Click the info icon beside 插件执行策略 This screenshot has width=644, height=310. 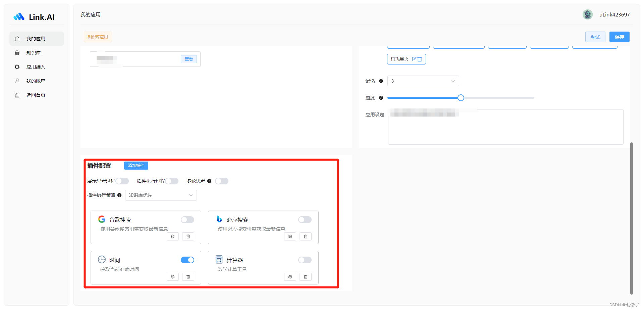[x=119, y=195]
